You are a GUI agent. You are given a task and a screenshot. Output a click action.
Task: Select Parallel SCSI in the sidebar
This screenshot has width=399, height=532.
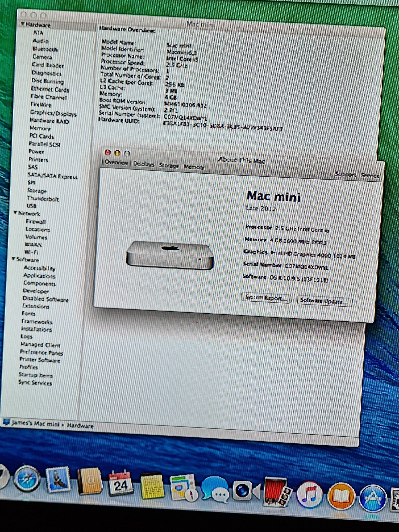click(x=44, y=144)
